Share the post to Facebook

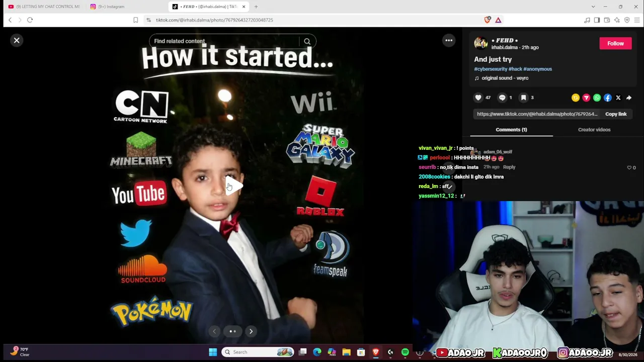tap(608, 98)
